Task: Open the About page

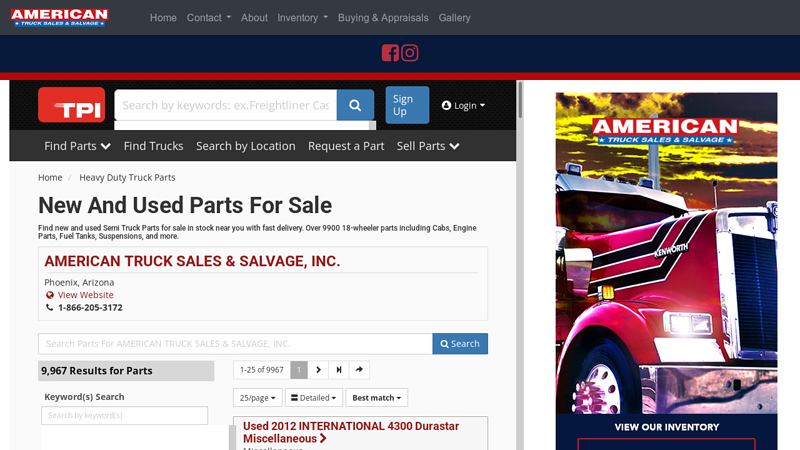Action: (254, 18)
